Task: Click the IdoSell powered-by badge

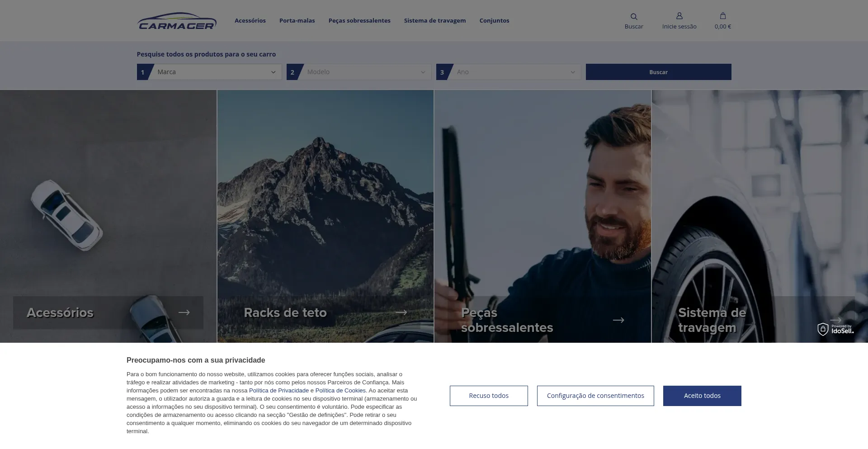Action: tap(835, 329)
